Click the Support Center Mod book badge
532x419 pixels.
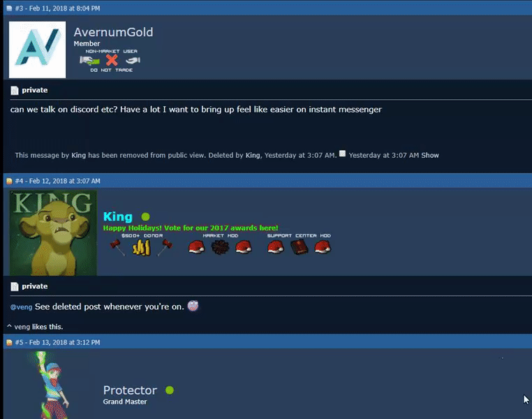[x=300, y=247]
